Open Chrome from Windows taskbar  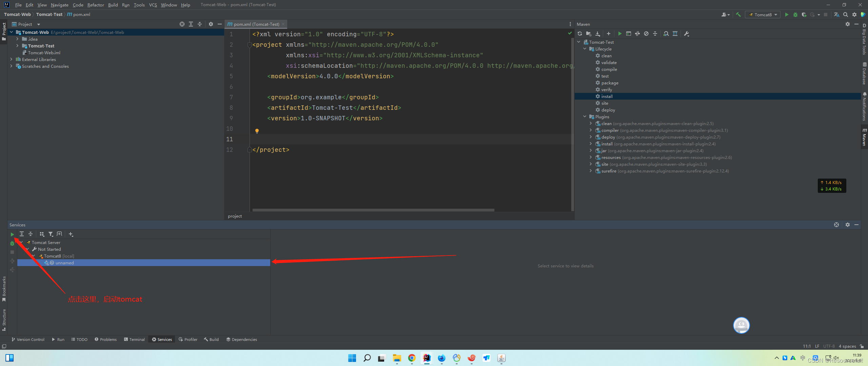click(412, 358)
